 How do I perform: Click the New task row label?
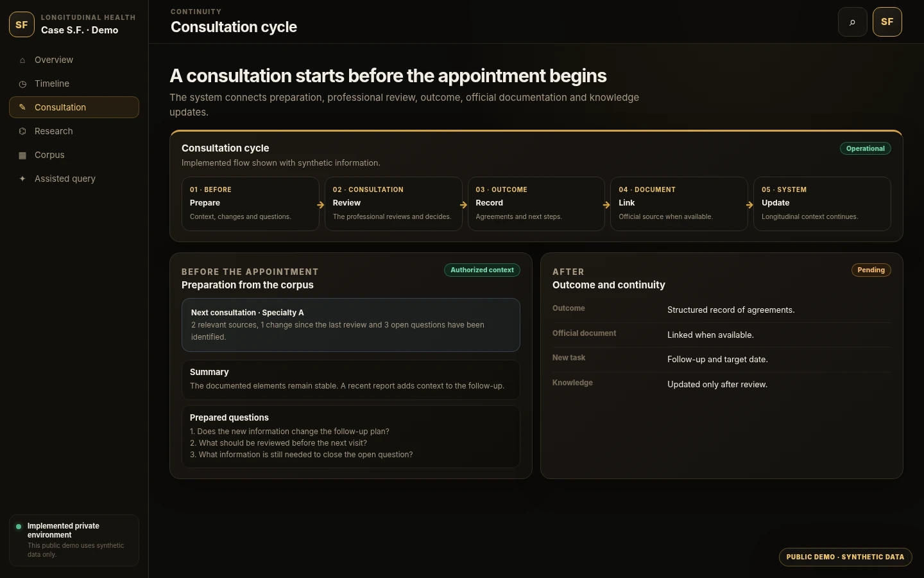click(569, 358)
